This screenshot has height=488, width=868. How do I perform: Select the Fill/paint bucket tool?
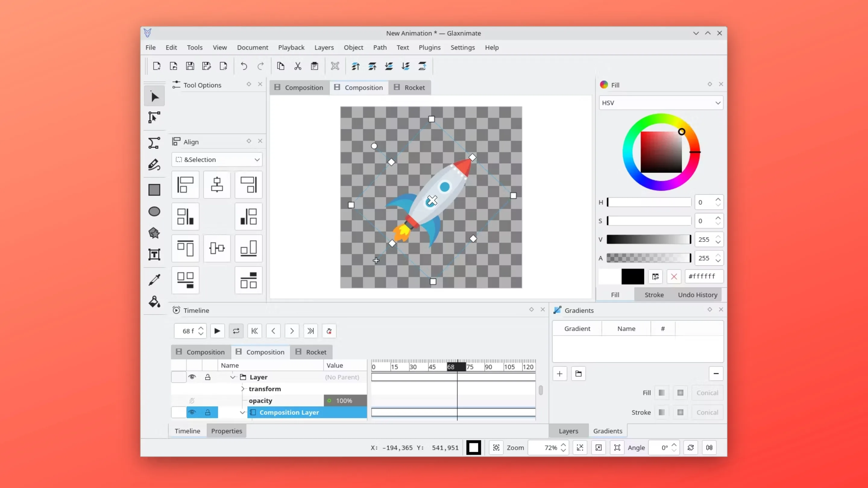[154, 302]
